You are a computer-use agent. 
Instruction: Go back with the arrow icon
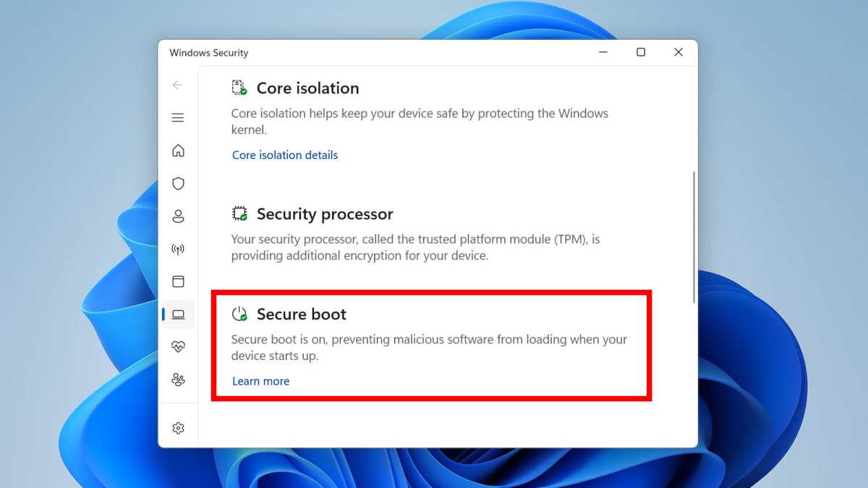click(178, 85)
